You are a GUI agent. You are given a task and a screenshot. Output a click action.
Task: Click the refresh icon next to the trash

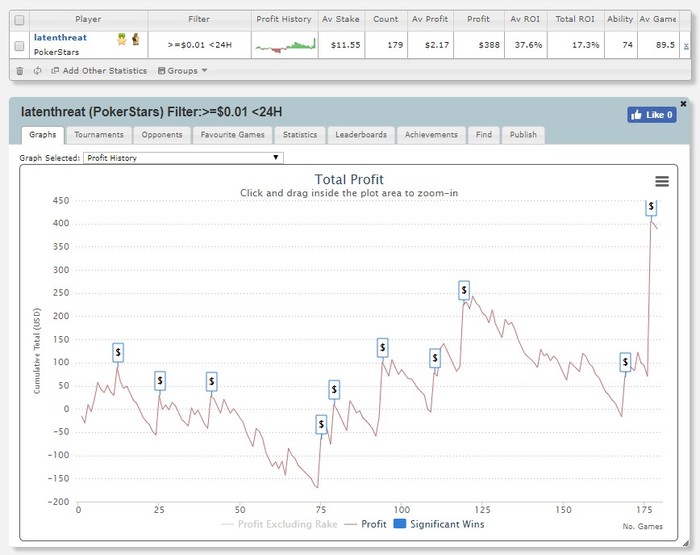tap(38, 71)
